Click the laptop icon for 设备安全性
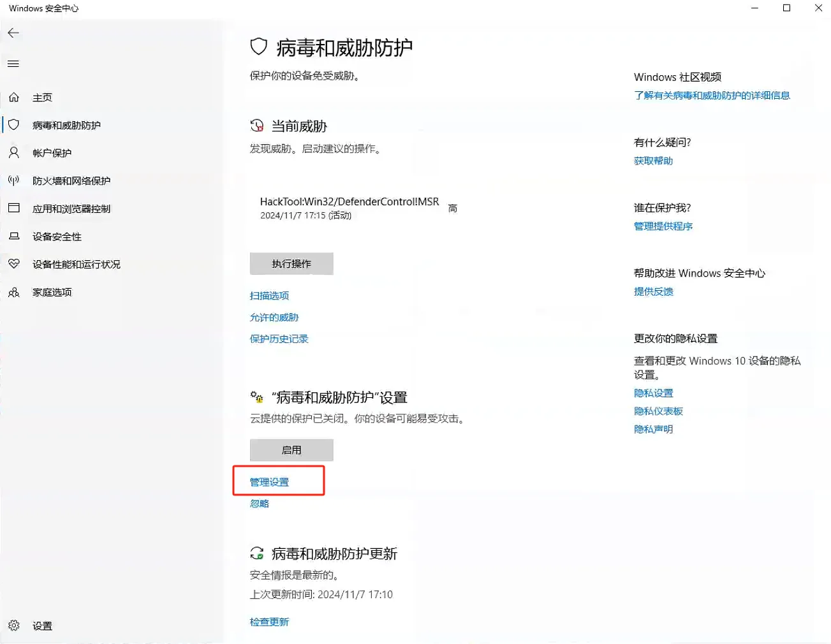Viewport: 831px width, 644px height. tap(14, 237)
